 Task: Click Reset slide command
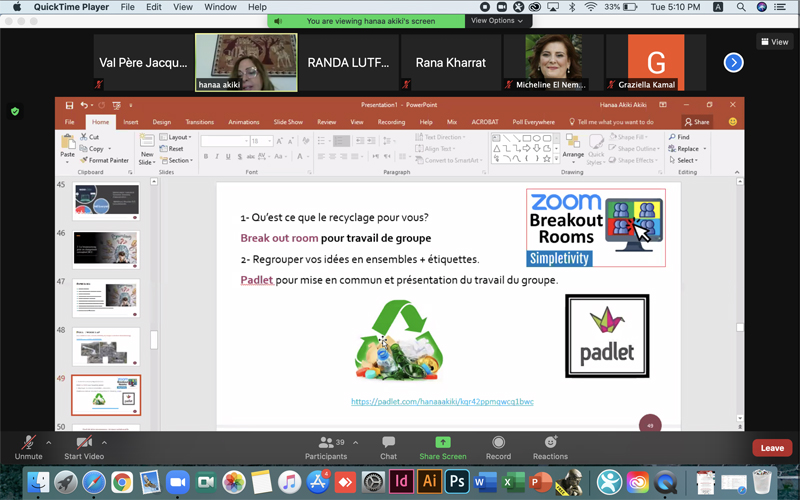click(x=171, y=148)
